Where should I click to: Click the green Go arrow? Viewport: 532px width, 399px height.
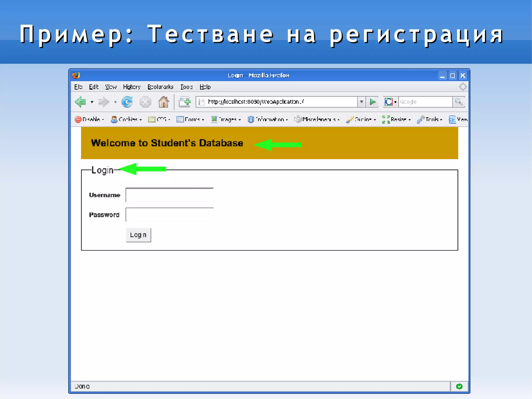point(373,102)
